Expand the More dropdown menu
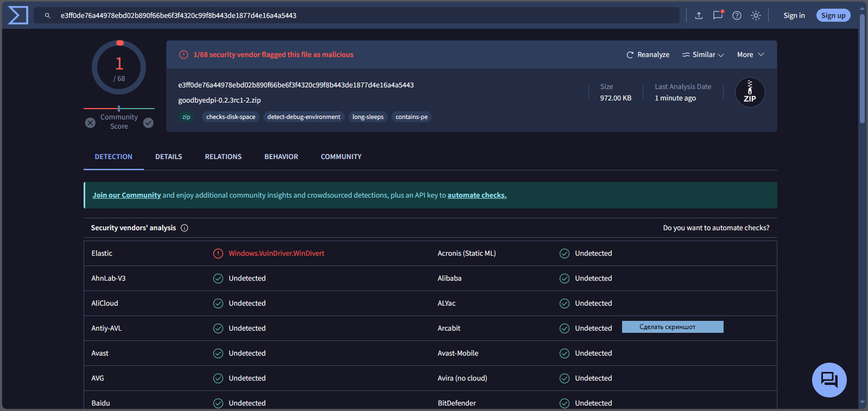The width and height of the screenshot is (868, 411). pyautogui.click(x=750, y=55)
